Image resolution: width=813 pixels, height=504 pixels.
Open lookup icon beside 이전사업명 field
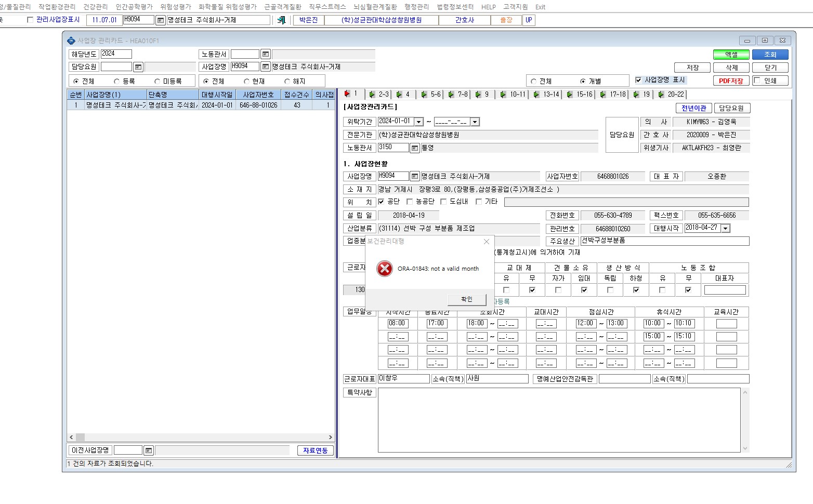[148, 450]
